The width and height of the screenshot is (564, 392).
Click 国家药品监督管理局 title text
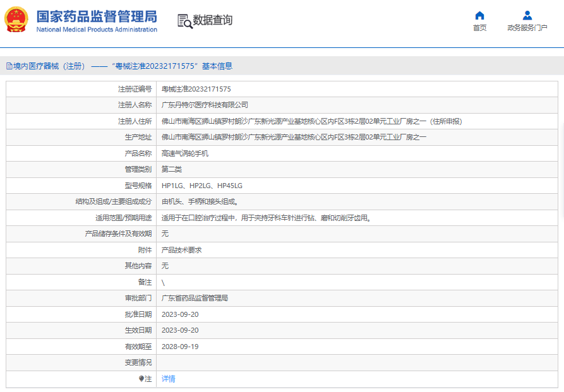[97, 16]
